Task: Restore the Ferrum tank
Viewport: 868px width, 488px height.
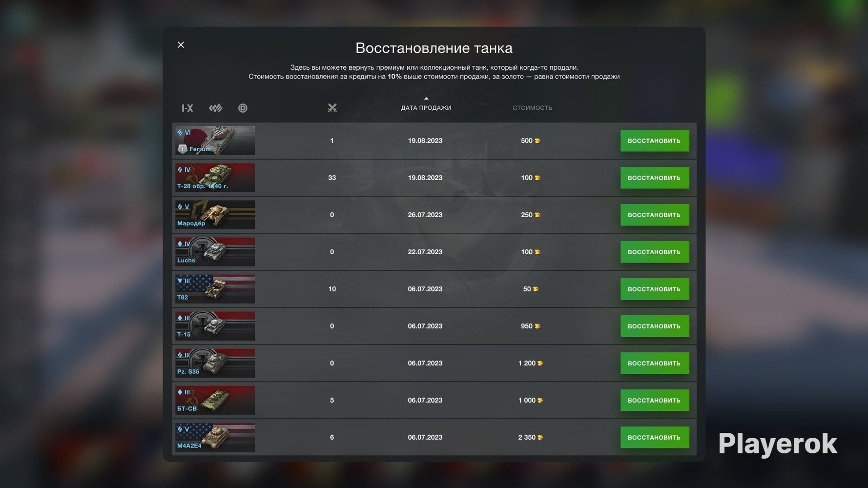Action: pos(655,141)
